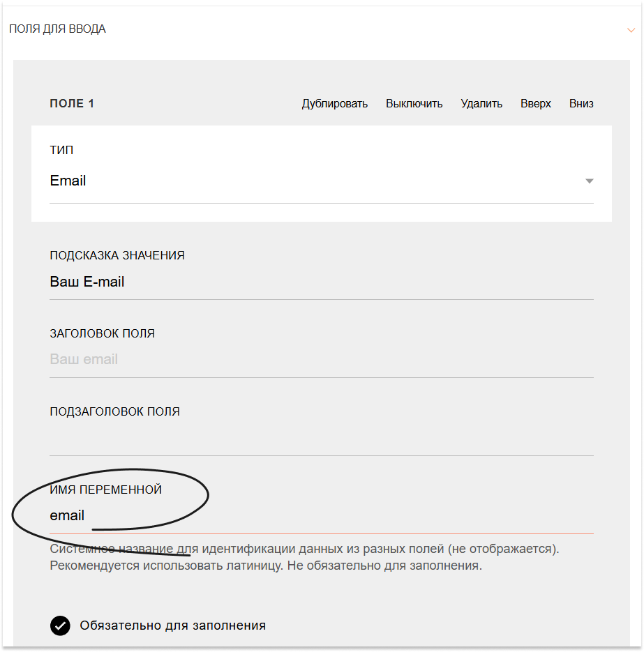Image resolution: width=644 pixels, height=652 pixels.
Task: Open the ТИП select showing Email
Action: [x=322, y=181]
